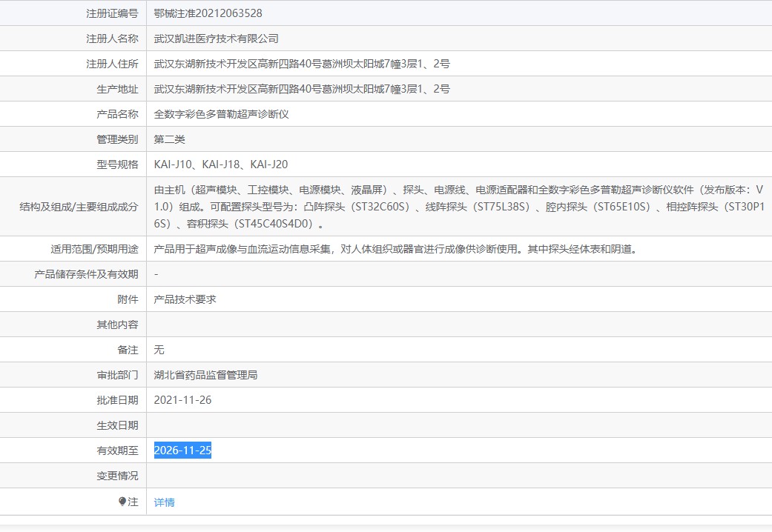The image size is (772, 532).
Task: Click the 产品储存条件及有效期 label
Action: pos(86,274)
